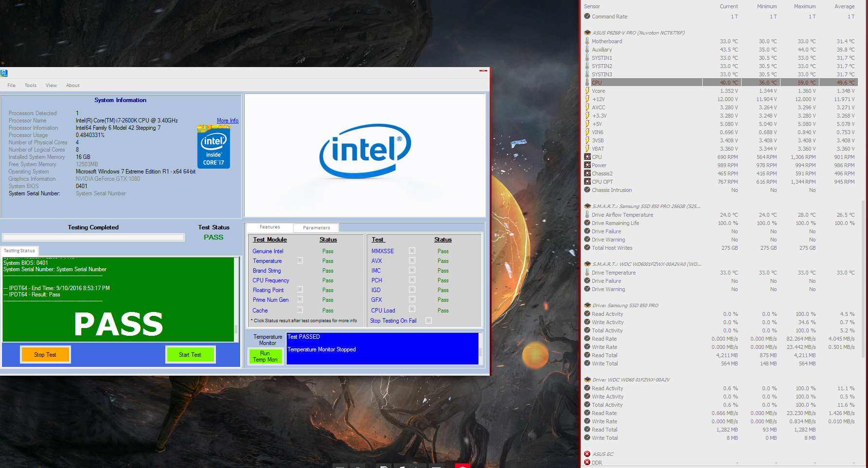Click the highlighted CPU temperature thermometer icon
Screen dimensions: 868x468
[587, 83]
